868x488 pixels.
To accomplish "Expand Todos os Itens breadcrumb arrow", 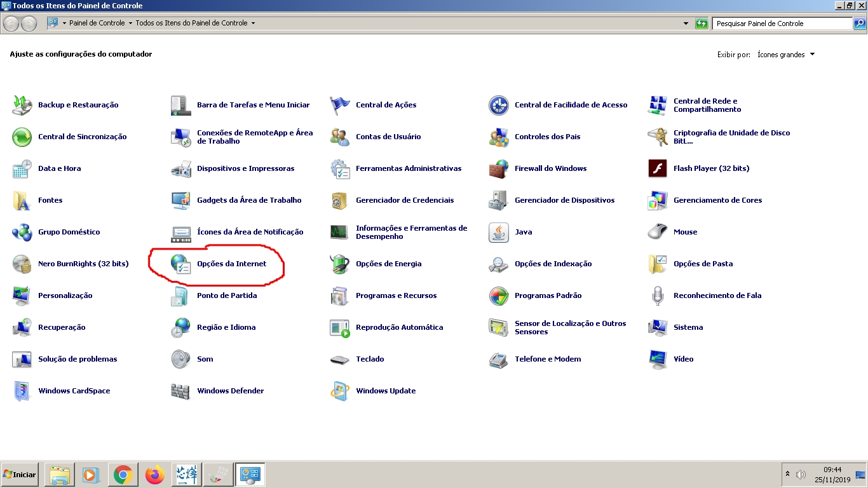I will coord(253,23).
